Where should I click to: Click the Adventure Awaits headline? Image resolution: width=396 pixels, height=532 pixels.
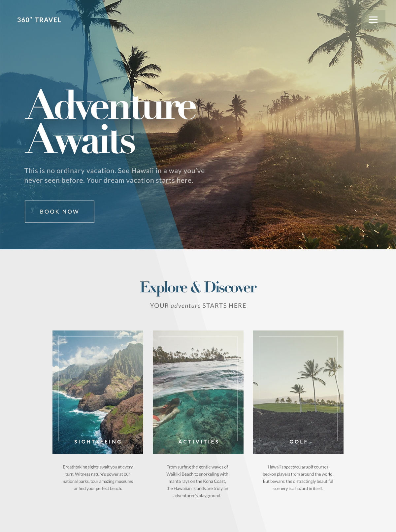tap(111, 122)
